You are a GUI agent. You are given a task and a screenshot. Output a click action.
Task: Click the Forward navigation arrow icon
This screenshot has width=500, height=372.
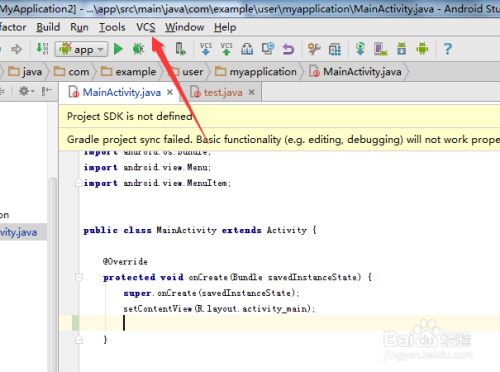tap(16, 49)
